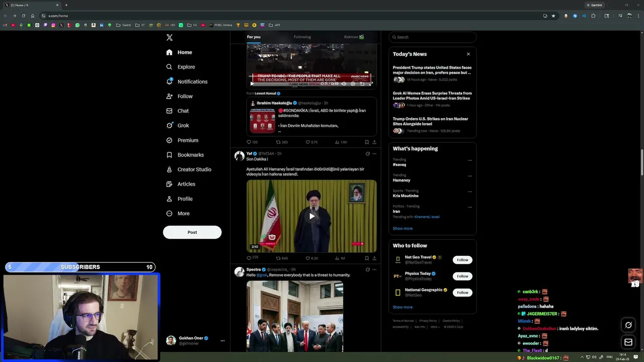The width and height of the screenshot is (644, 362).
Task: Show more trends under What's happening
Action: point(403,228)
